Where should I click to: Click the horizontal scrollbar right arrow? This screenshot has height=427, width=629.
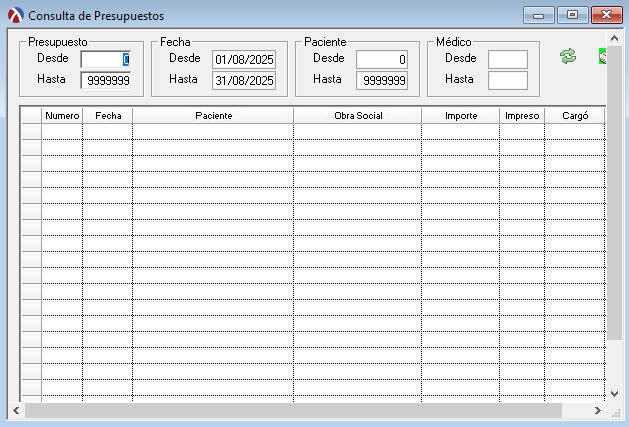(x=598, y=410)
